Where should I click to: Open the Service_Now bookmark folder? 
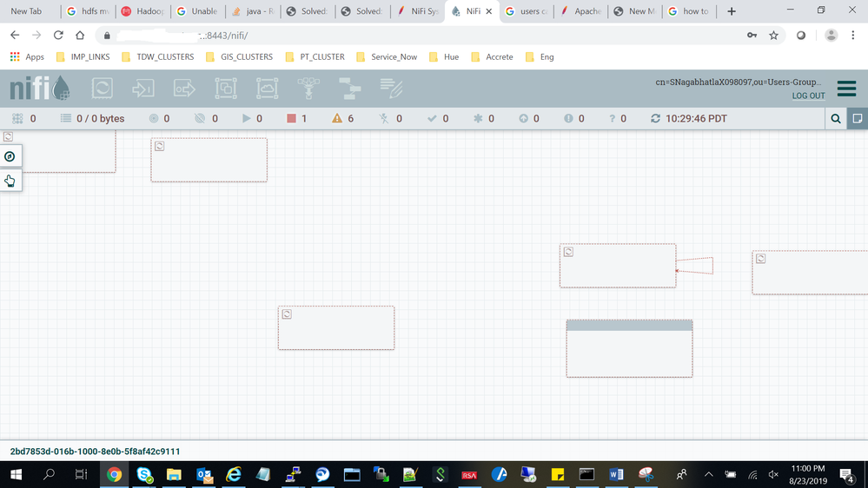[x=387, y=57]
